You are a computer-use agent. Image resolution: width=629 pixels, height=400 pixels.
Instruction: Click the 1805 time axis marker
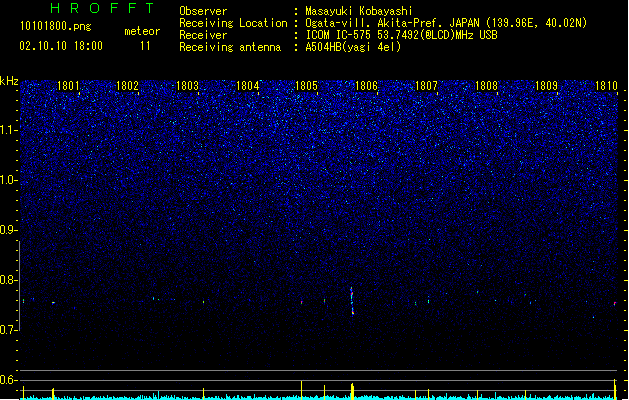(306, 86)
